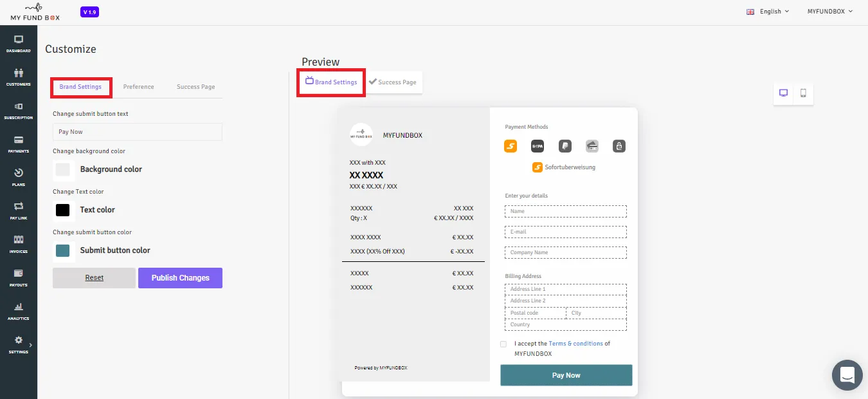Click the E-mail field in preview
Screen dimensions: 868x399
pos(566,232)
